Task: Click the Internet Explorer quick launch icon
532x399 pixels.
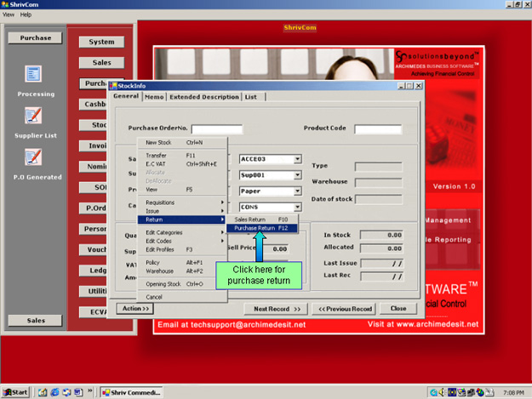Action: [x=54, y=391]
